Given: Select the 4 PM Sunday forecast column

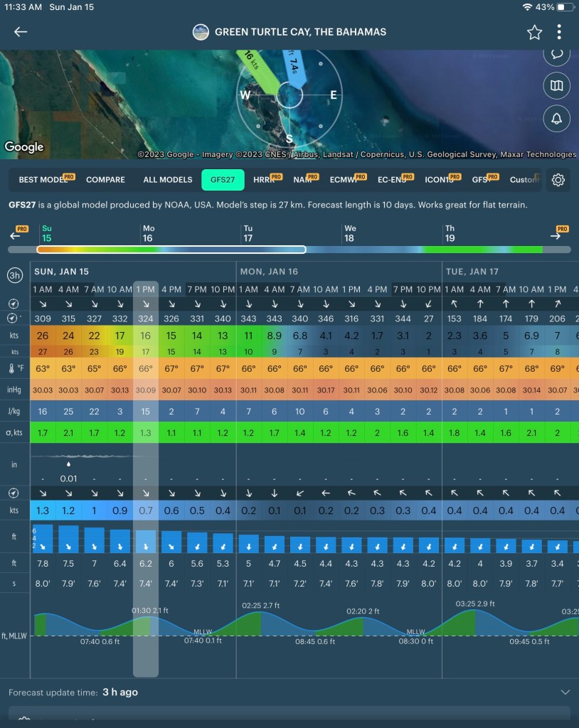Looking at the screenshot, I should coord(171,289).
